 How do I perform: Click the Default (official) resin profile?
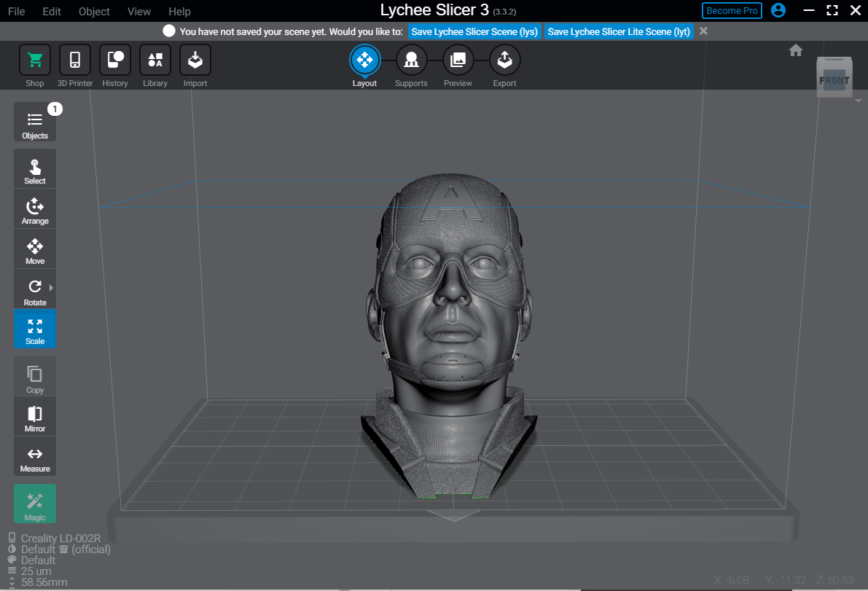tap(66, 549)
